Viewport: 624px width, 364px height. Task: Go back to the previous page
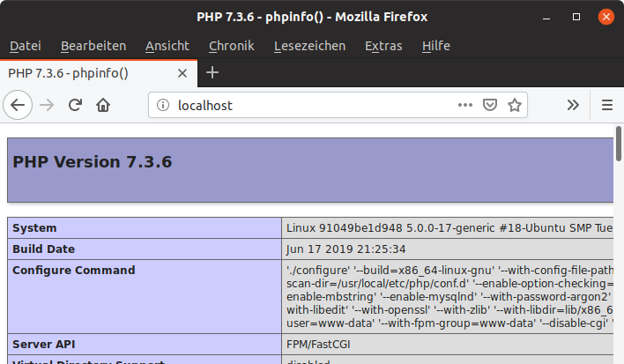[18, 105]
